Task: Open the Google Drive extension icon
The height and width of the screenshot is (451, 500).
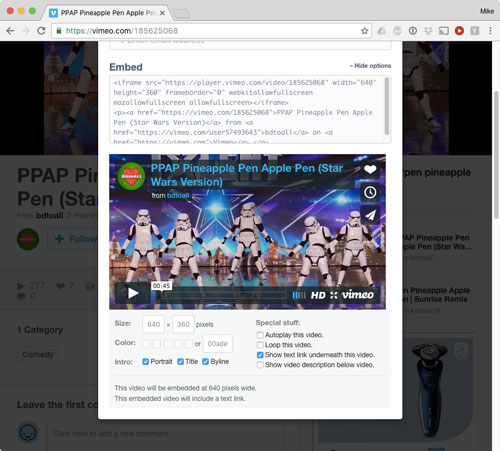Action: coord(382,31)
